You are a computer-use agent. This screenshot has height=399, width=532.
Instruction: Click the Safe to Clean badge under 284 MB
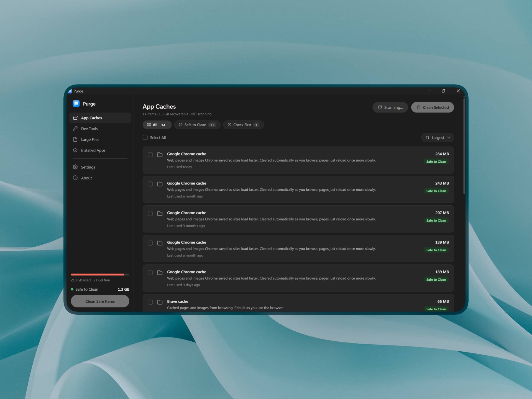click(436, 162)
